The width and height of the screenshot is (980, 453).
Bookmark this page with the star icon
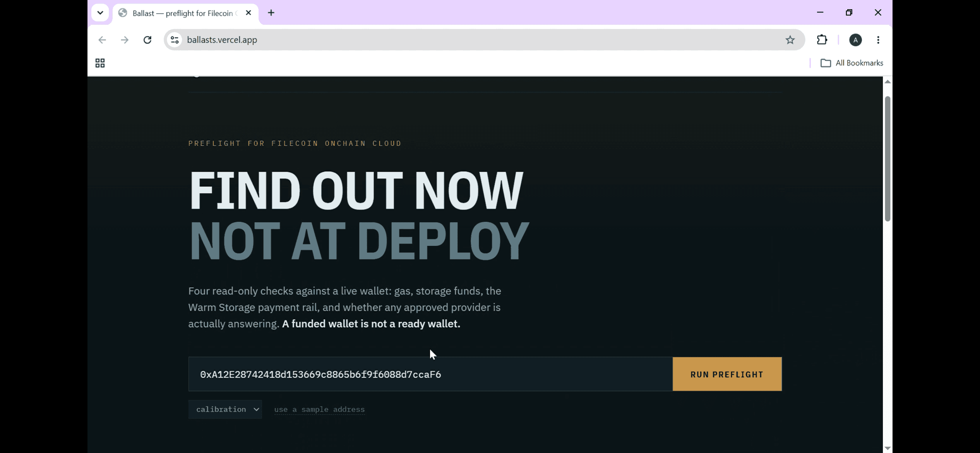coord(790,40)
